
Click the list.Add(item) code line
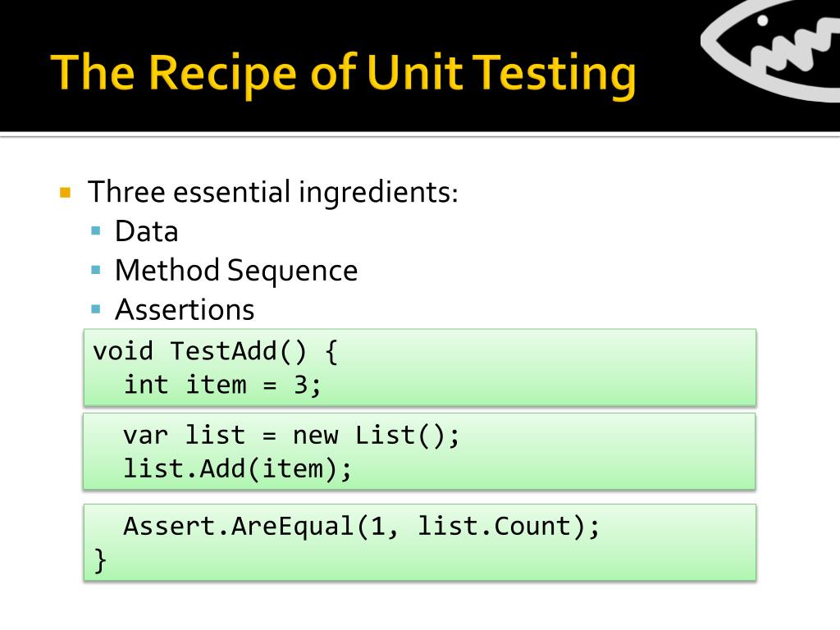[237, 468]
